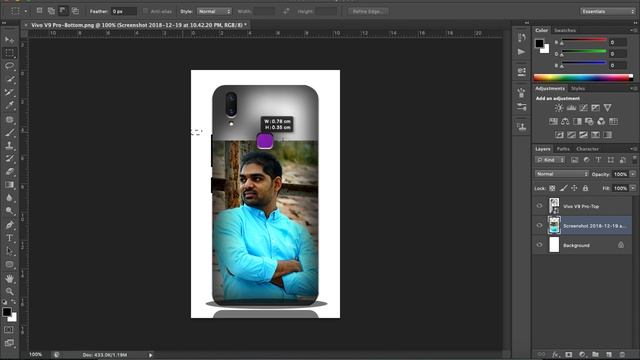Add a layer mask
The height and width of the screenshot is (360, 640).
click(569, 354)
